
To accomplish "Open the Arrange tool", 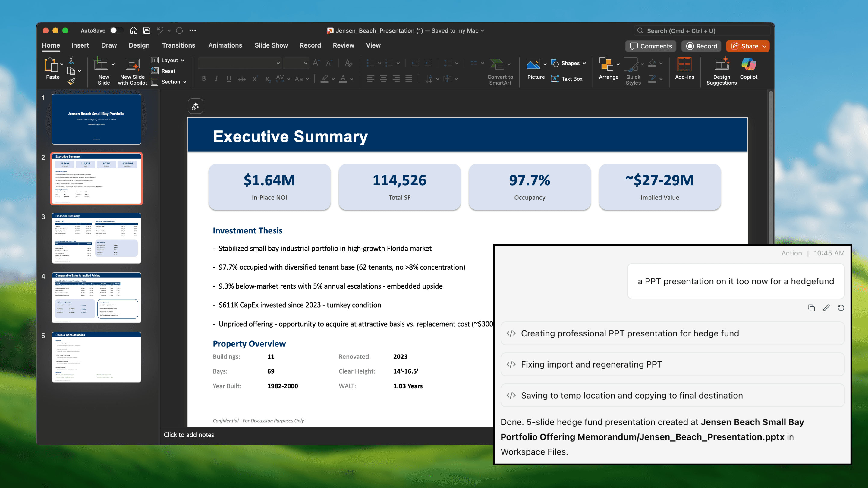I will (607, 70).
